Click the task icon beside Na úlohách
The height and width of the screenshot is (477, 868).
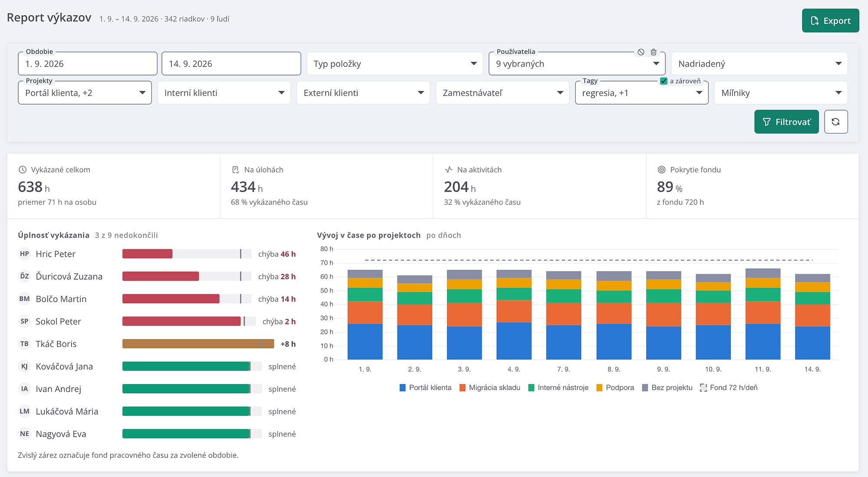(236, 170)
